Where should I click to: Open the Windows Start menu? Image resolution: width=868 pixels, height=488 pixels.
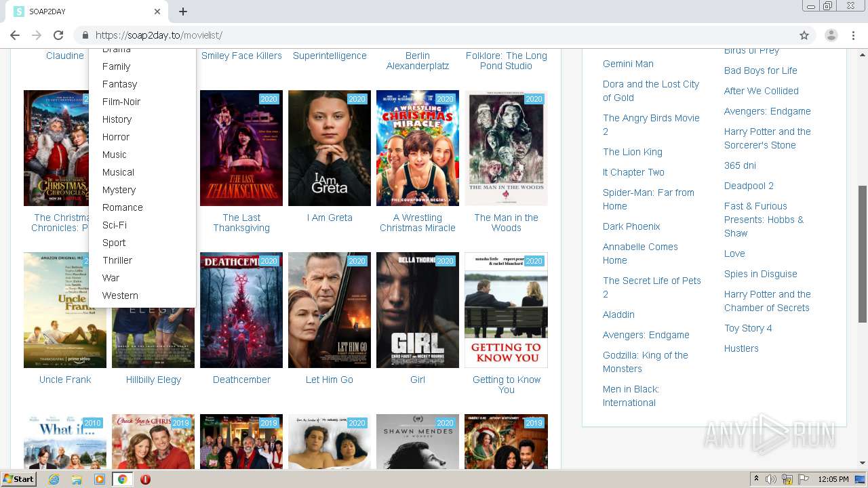[x=18, y=479]
